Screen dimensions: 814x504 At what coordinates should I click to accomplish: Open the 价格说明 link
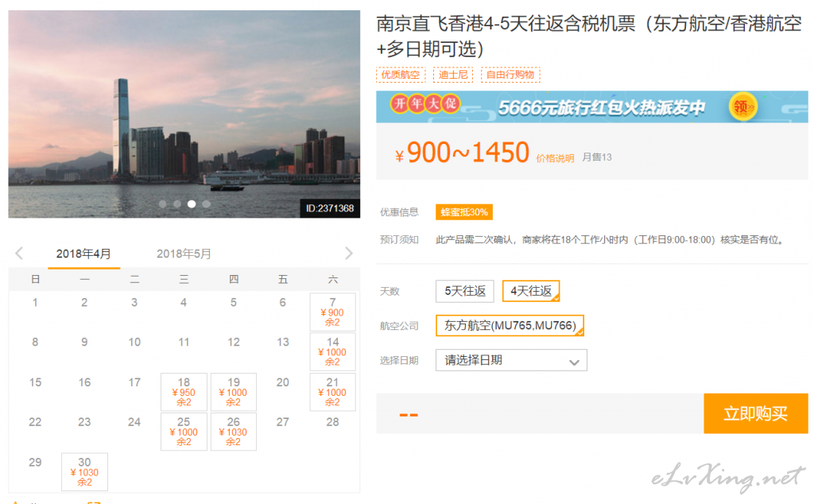[555, 158]
